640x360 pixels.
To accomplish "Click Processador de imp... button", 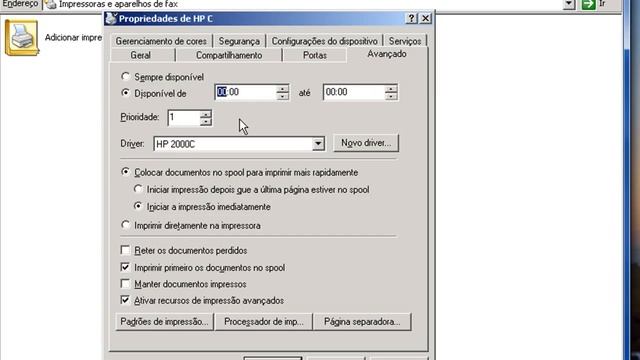I will pyautogui.click(x=264, y=322).
